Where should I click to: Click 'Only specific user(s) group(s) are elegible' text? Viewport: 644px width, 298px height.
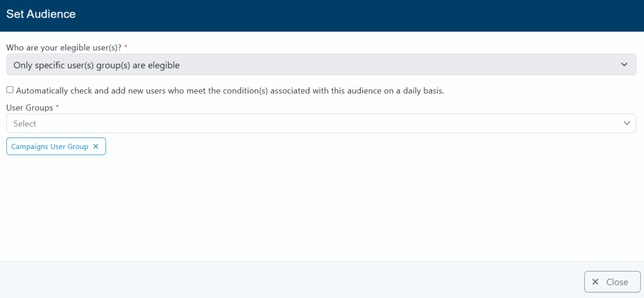coord(96,64)
